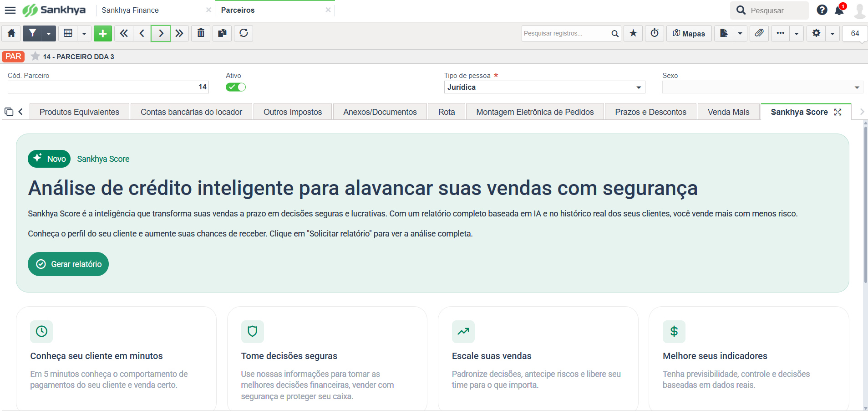Screen dimensions: 868x411
Task: Close the Sankhya Finance tab
Action: click(x=208, y=10)
